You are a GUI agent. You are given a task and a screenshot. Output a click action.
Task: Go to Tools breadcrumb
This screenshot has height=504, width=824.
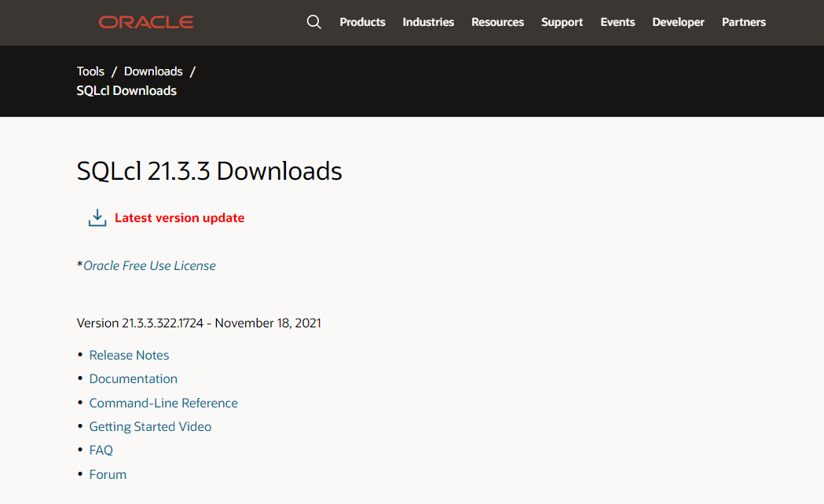[90, 71]
